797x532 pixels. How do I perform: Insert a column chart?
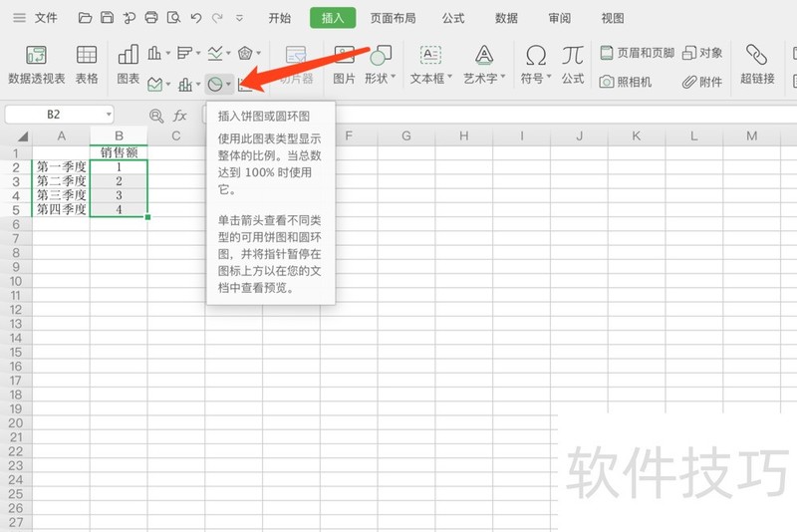tap(154, 53)
